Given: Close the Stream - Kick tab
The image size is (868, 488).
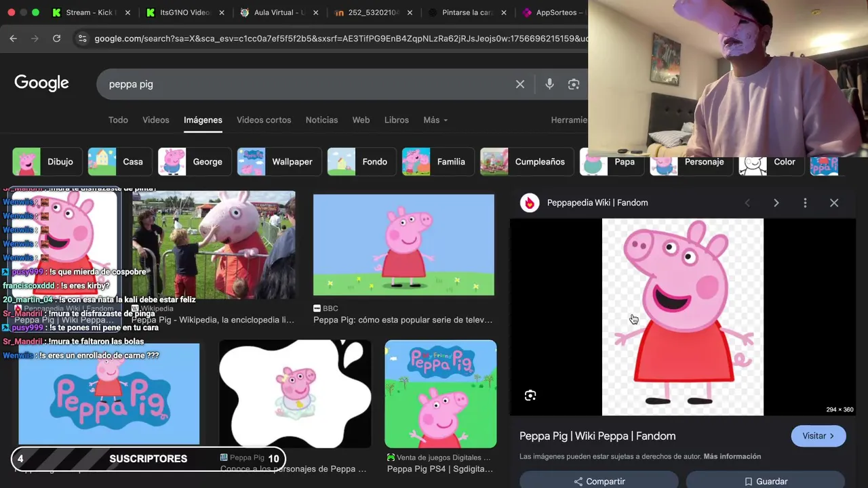Looking at the screenshot, I should pyautogui.click(x=129, y=12).
